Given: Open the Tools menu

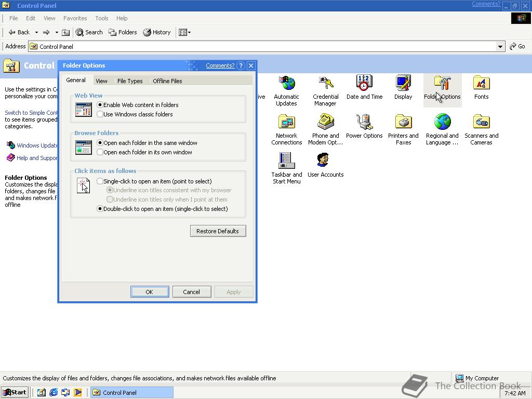Looking at the screenshot, I should (x=101, y=18).
